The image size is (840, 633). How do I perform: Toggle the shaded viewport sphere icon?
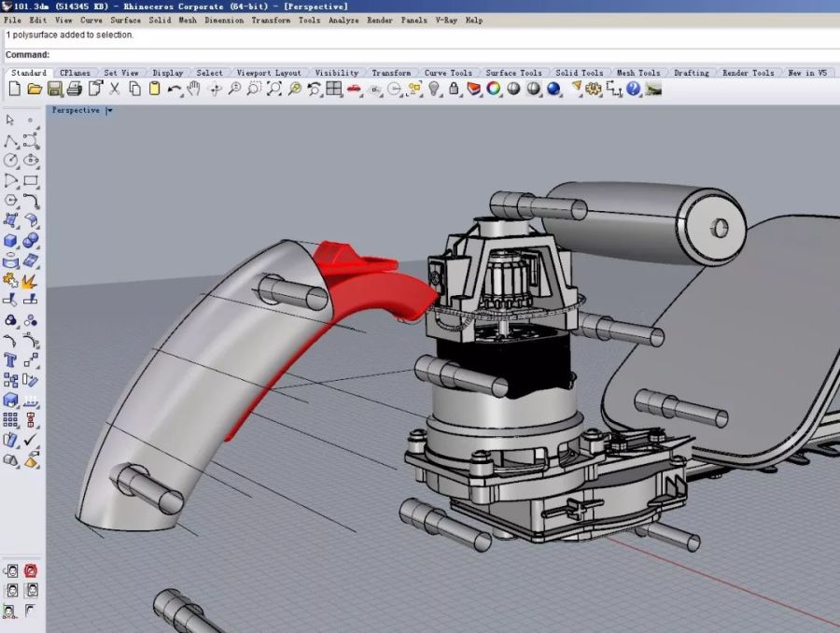(513, 89)
